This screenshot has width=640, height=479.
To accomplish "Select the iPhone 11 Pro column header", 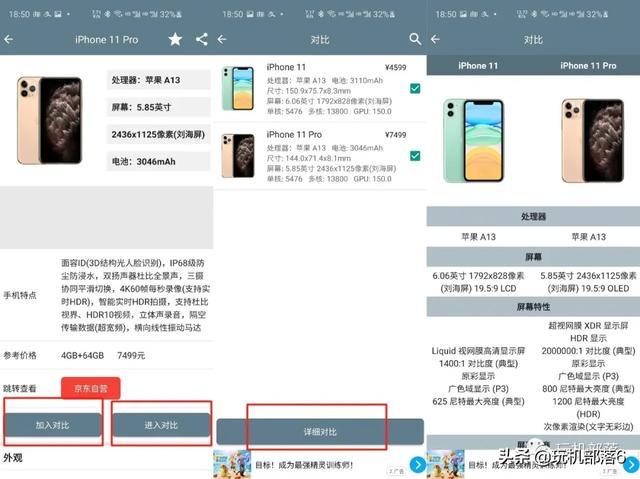I will [x=588, y=66].
